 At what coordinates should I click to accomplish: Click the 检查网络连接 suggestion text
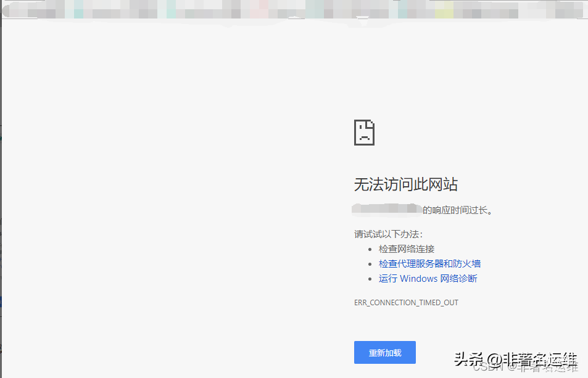pos(406,249)
